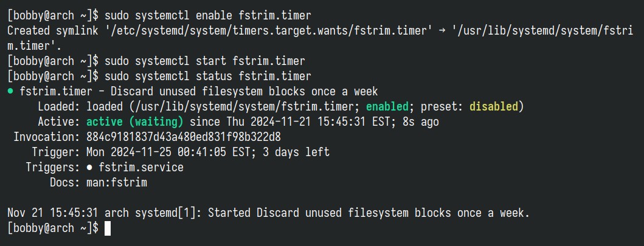The height and width of the screenshot is (246, 644).
Task: Click the 'man:fstrim' docs reference
Action: click(117, 183)
